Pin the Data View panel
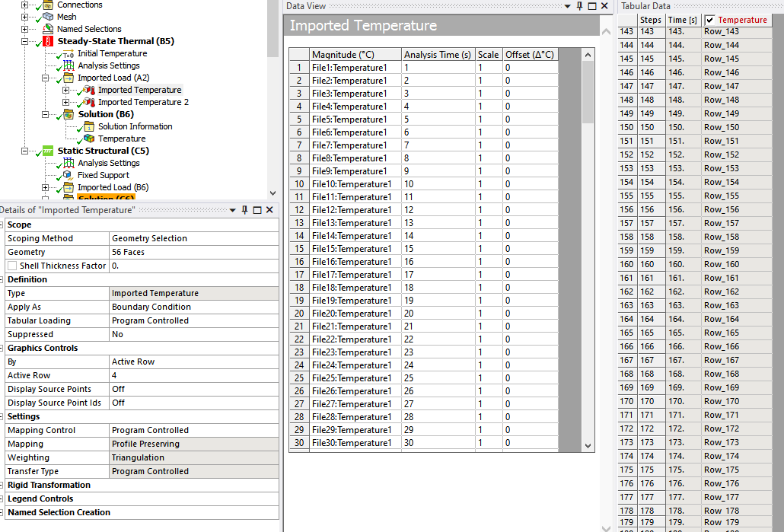The image size is (784, 532). [580, 6]
